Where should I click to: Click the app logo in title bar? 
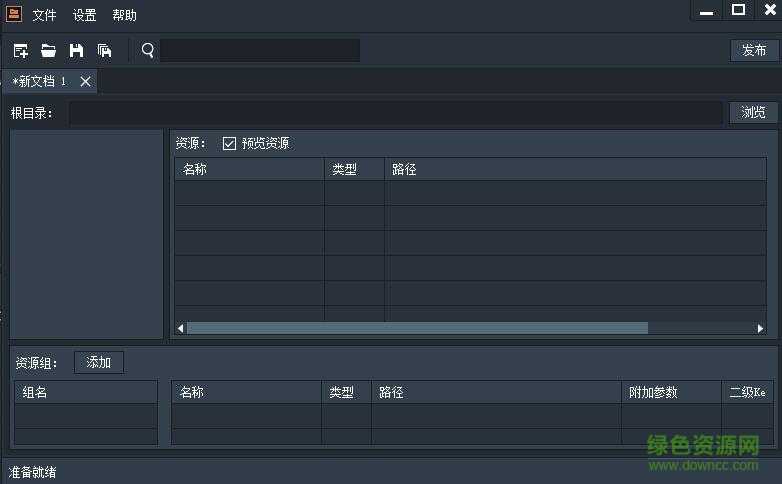[x=13, y=14]
